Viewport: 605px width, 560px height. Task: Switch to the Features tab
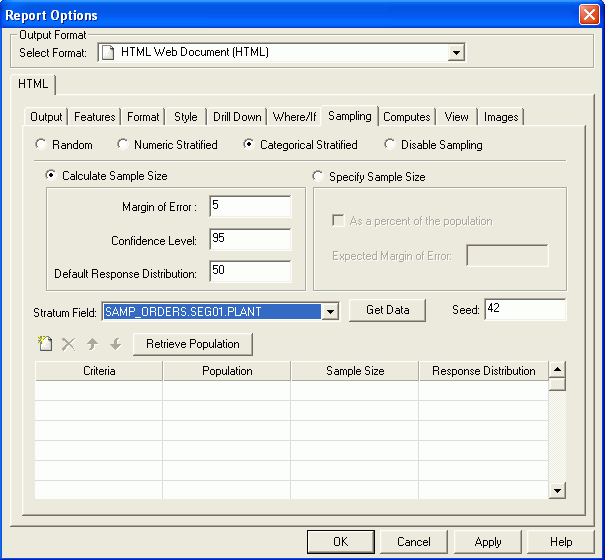pyautogui.click(x=95, y=117)
